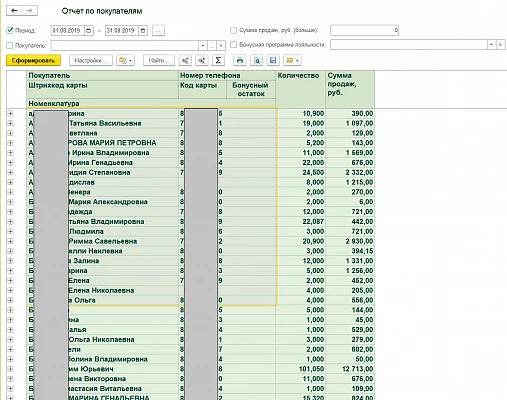Enable Бонусная программа лояльности checkbox
The width and height of the screenshot is (507, 400).
point(233,44)
